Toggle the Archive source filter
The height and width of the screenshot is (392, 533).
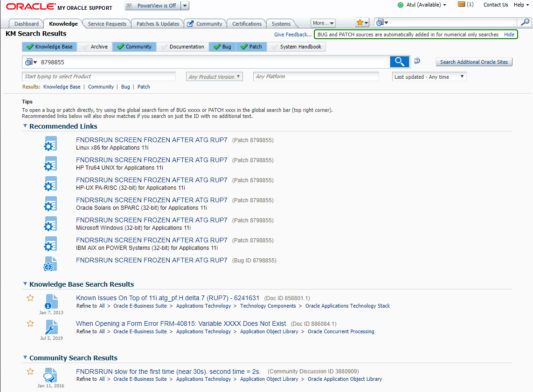(95, 47)
